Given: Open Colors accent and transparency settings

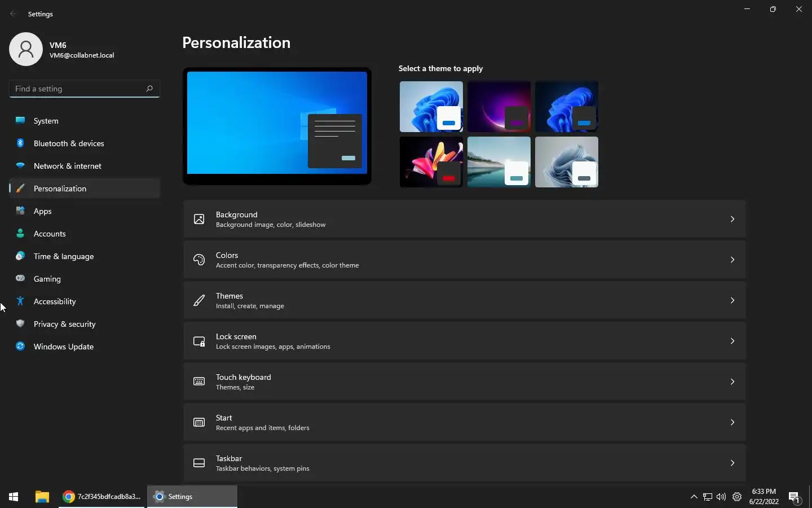Looking at the screenshot, I should [x=465, y=260].
